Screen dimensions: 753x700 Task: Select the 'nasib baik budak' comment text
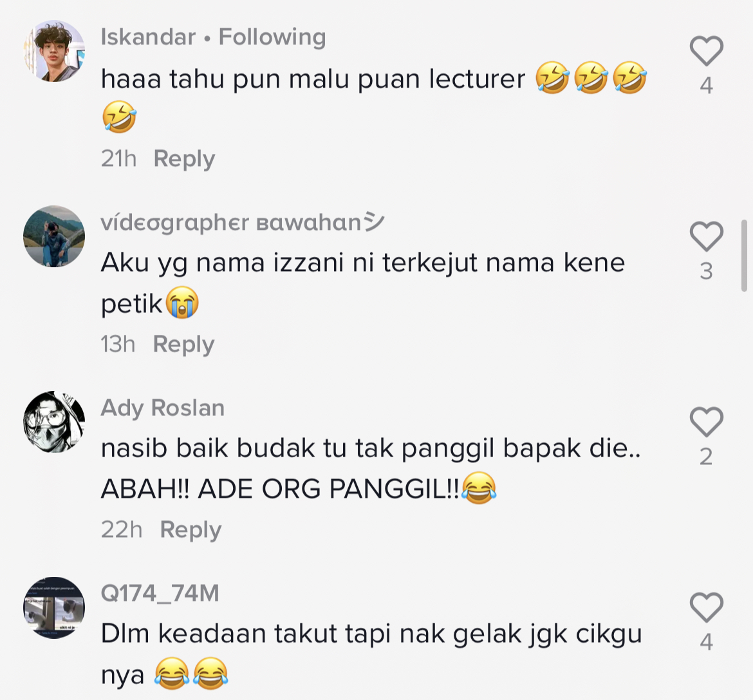click(x=371, y=469)
